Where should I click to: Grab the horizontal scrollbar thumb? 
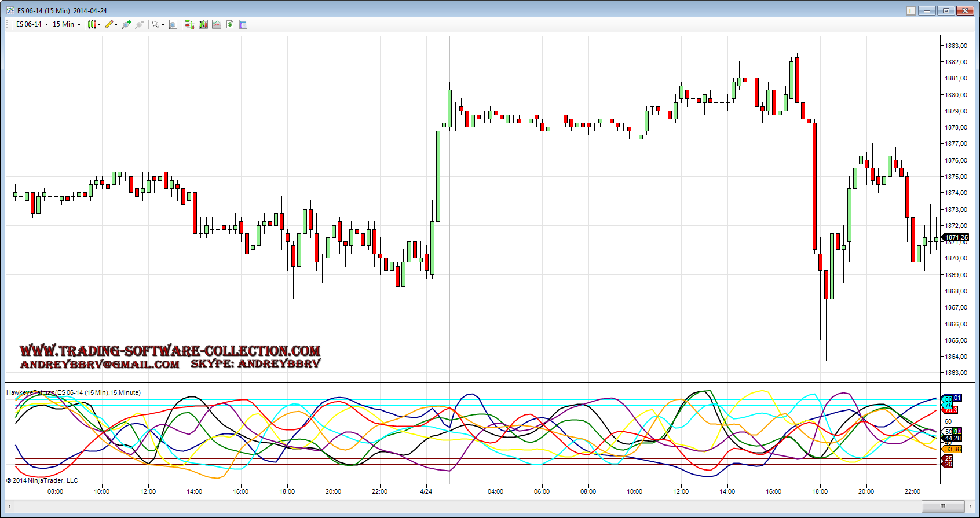[942, 506]
